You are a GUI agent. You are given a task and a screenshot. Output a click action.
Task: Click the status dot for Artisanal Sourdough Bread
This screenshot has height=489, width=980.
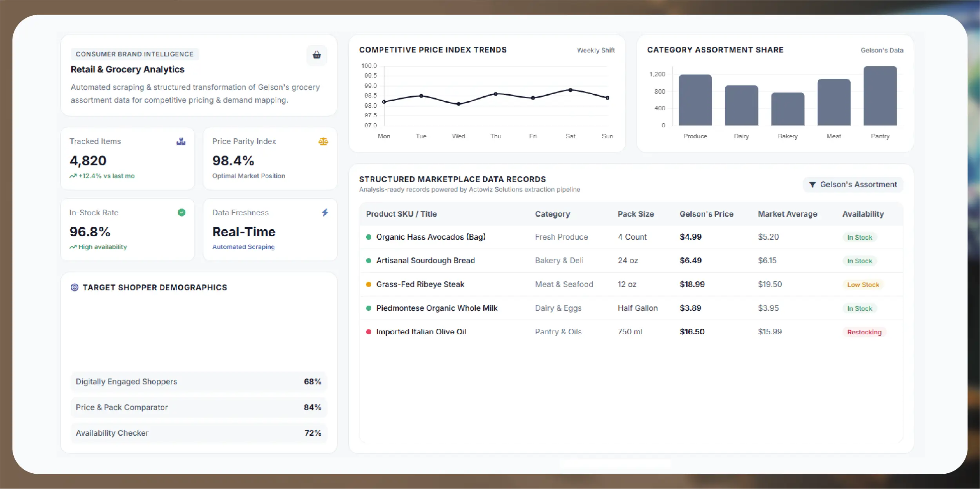(x=368, y=261)
